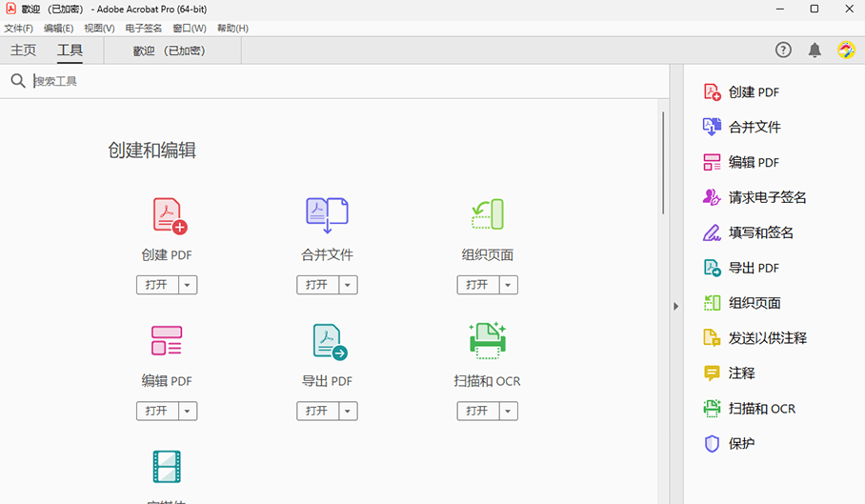
Task: Select 发送以供注释 label in the right sidebar
Action: (768, 338)
